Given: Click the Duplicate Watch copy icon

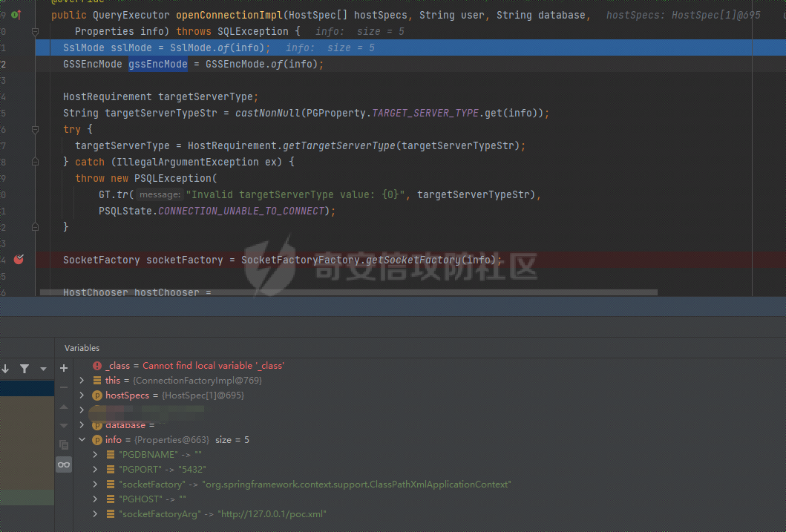Looking at the screenshot, I should pos(64,444).
